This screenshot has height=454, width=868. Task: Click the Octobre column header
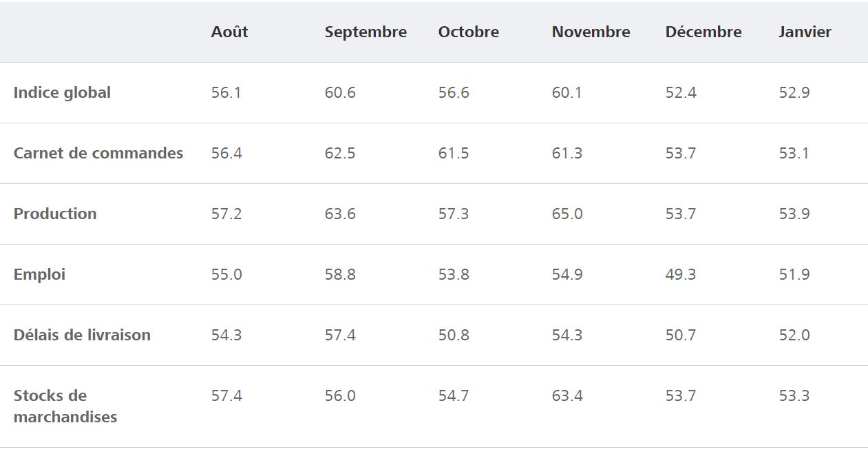click(468, 32)
